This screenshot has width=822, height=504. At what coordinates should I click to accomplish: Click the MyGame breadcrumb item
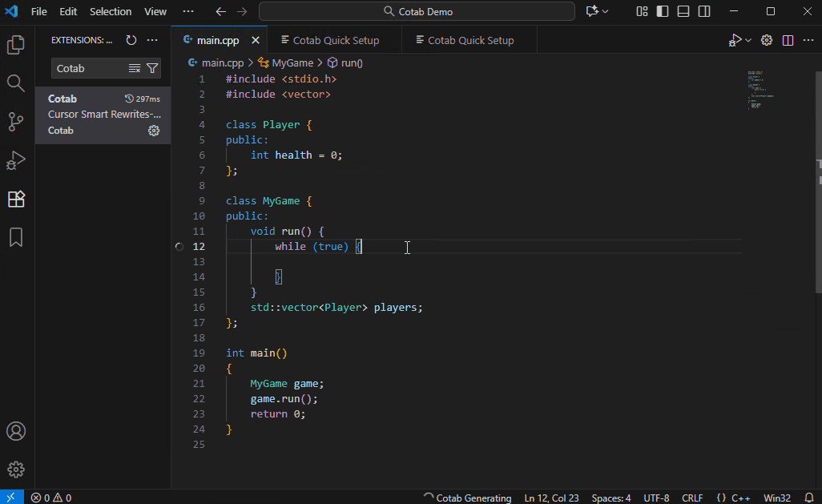coord(292,62)
